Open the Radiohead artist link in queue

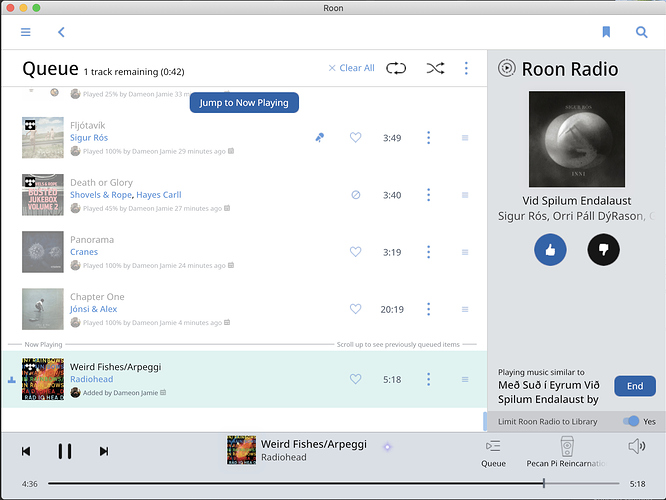click(x=91, y=379)
